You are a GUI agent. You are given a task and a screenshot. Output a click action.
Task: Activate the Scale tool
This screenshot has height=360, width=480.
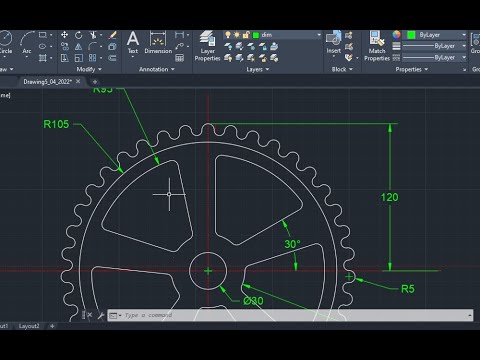click(x=79, y=58)
